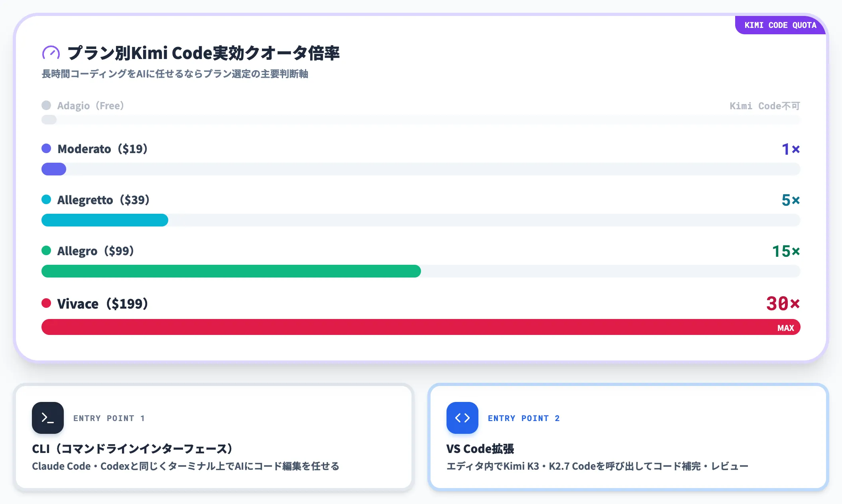Click the Allegretto ($39) plan label

click(103, 200)
